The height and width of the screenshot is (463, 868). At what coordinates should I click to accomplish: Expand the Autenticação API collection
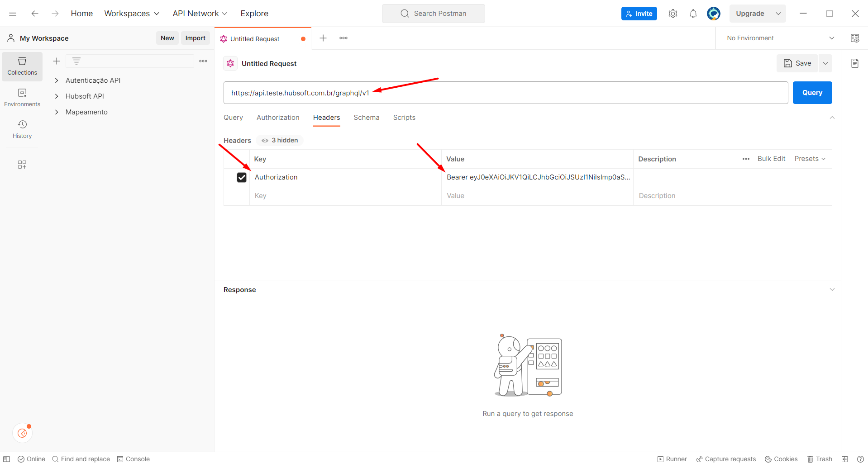tap(57, 80)
